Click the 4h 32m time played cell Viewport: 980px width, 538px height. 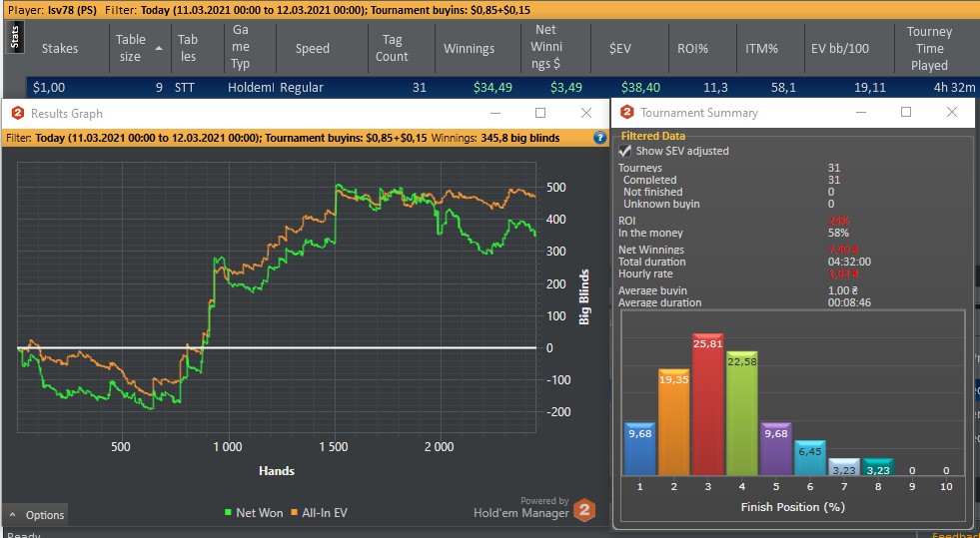(954, 88)
